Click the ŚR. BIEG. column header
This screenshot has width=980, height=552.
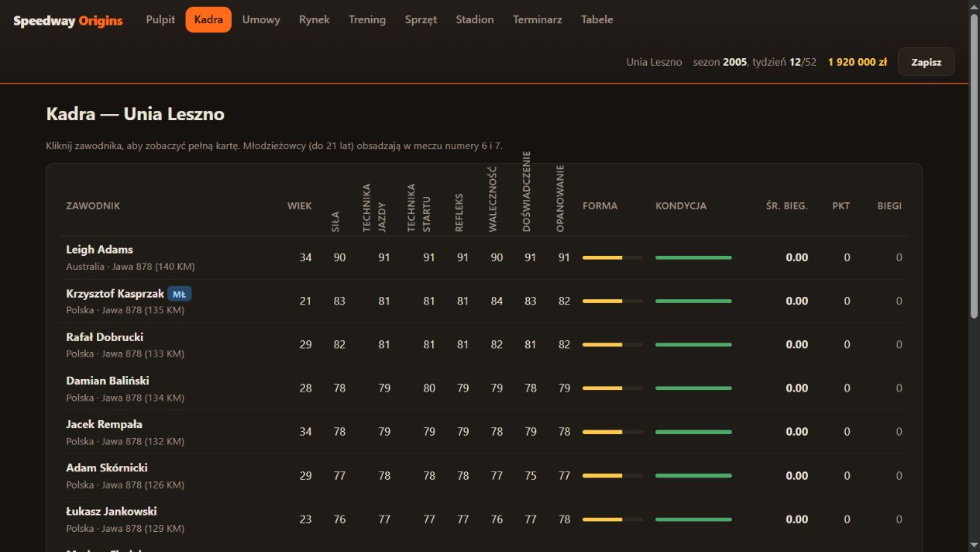(x=787, y=205)
